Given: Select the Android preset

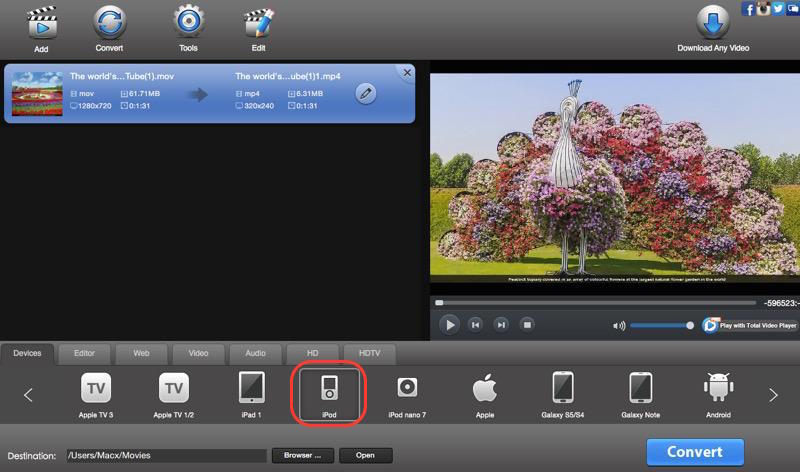Looking at the screenshot, I should (x=718, y=395).
